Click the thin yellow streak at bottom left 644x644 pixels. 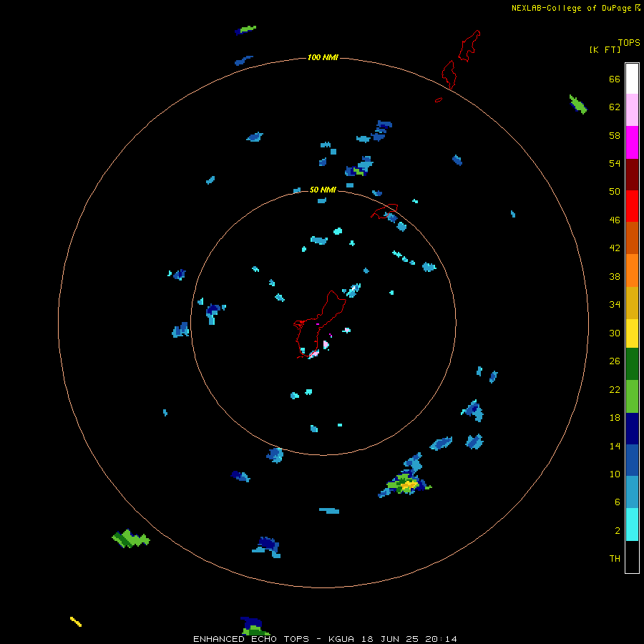point(76,621)
